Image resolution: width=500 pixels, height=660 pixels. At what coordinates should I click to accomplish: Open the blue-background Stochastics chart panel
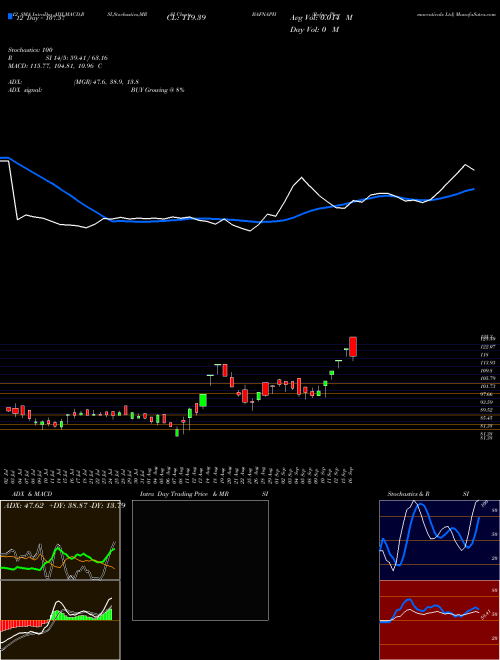(x=439, y=540)
